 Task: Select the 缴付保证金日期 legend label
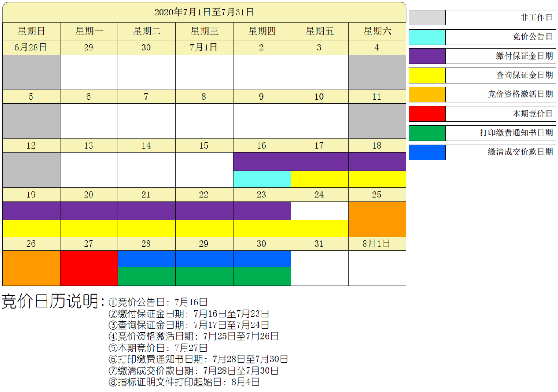[524, 56]
